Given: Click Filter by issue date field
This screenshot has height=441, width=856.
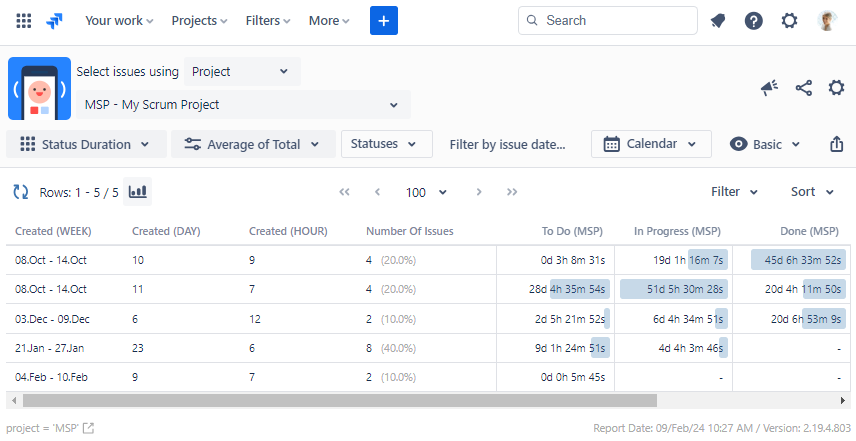Looking at the screenshot, I should click(507, 145).
